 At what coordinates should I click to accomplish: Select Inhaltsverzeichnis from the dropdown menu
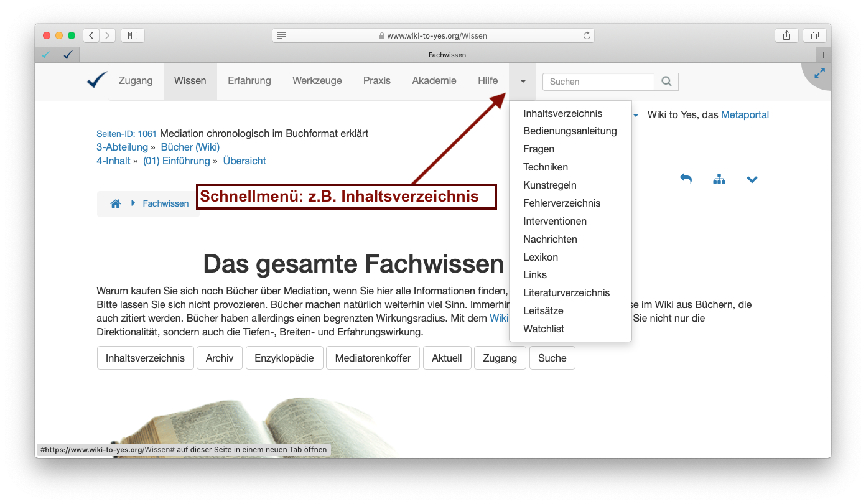click(562, 113)
